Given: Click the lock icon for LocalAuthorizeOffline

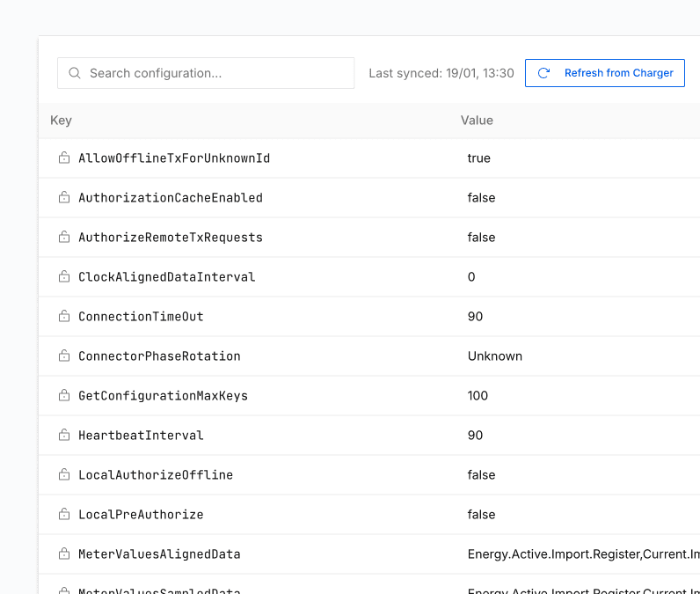Looking at the screenshot, I should coord(64,474).
